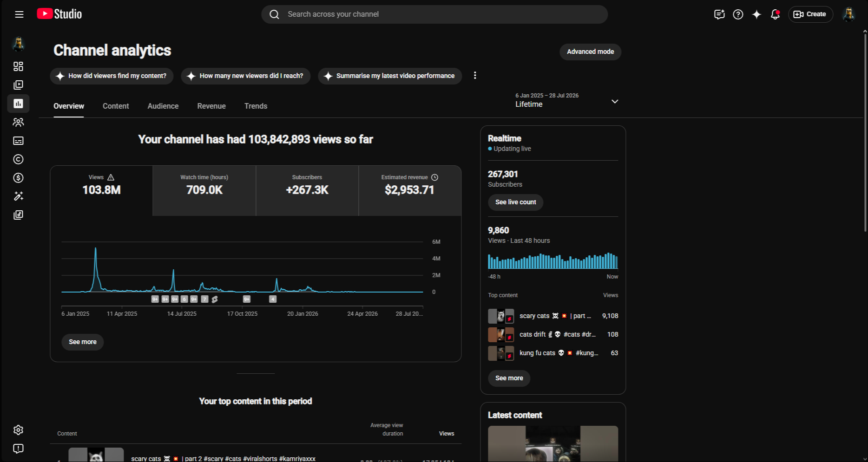Screen dimensions: 868x462
Task: Click the YouTube Studio logo
Action: click(x=59, y=14)
